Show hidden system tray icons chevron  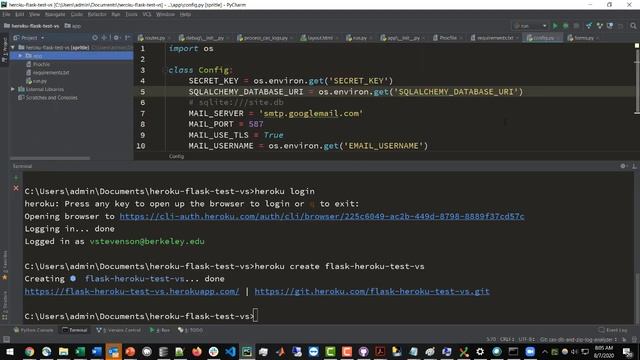(x=544, y=351)
